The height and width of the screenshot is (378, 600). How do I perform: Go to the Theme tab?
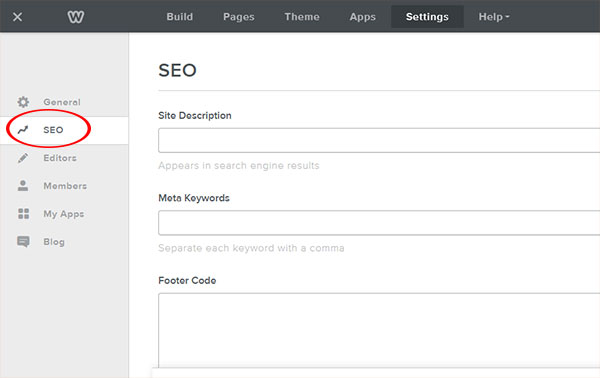point(302,17)
